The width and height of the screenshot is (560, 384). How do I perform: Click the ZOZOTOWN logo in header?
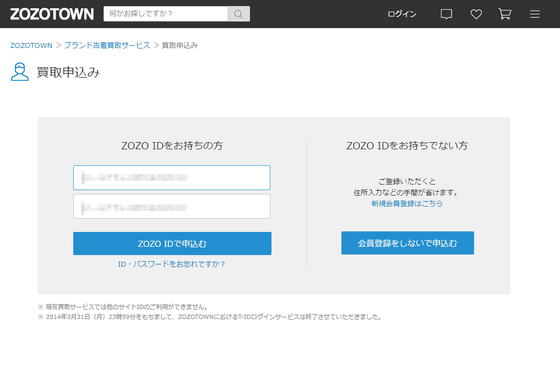coord(52,14)
